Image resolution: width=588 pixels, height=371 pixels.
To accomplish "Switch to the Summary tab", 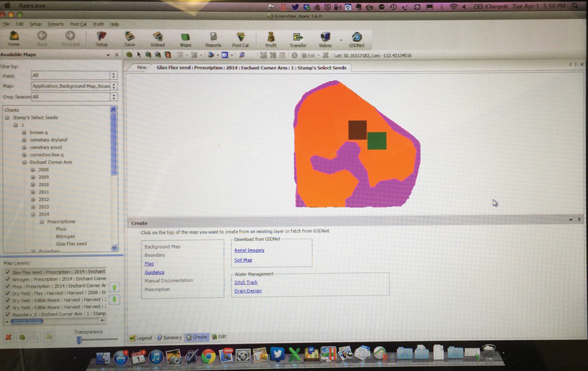I will [169, 337].
